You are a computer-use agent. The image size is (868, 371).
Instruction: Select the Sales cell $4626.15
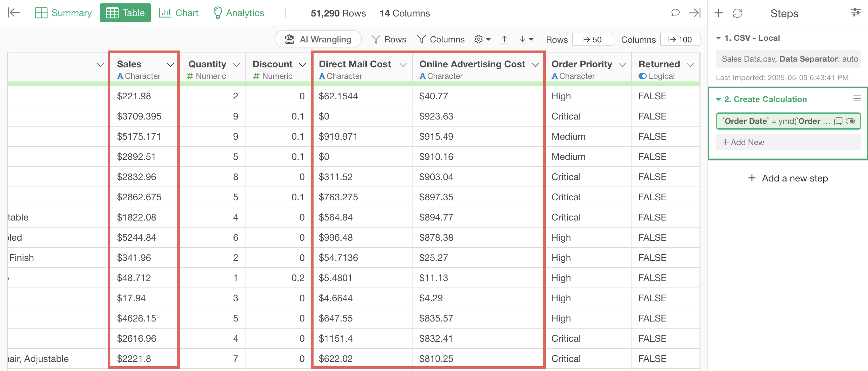point(144,318)
